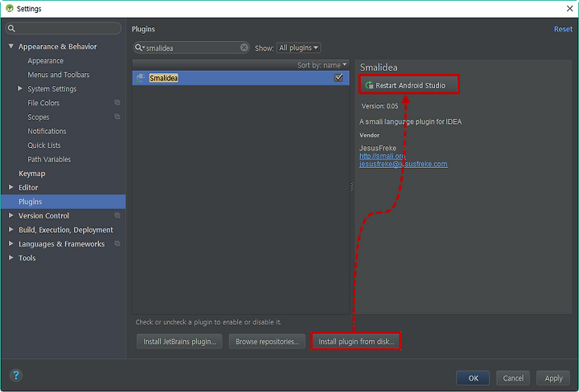Click the plugin search magnifier icon
The width and height of the screenshot is (579, 392).
pos(139,47)
